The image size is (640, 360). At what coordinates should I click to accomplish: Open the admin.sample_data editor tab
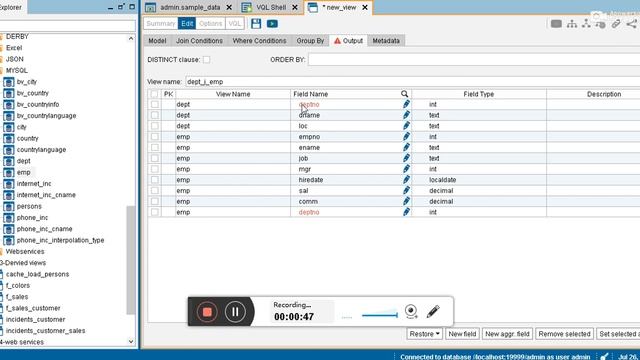(190, 7)
